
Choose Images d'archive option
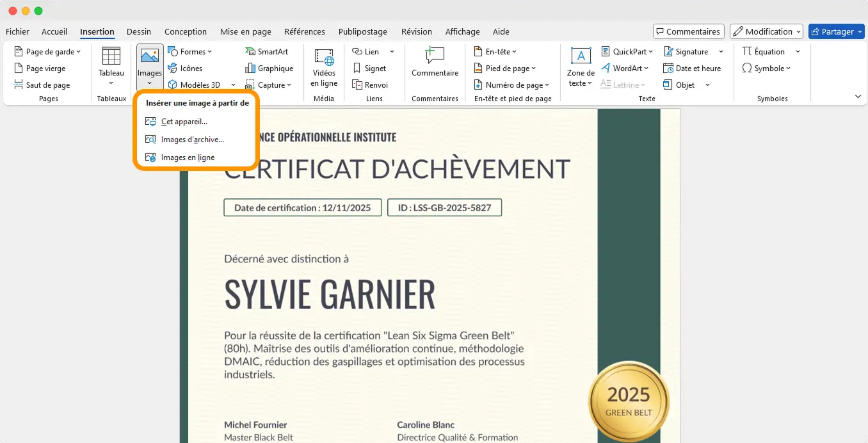[x=184, y=140]
